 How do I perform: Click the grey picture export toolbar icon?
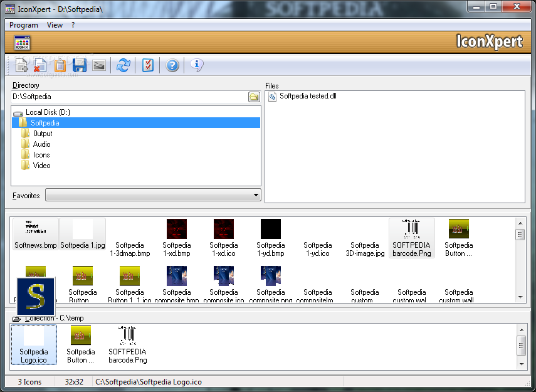click(x=99, y=65)
